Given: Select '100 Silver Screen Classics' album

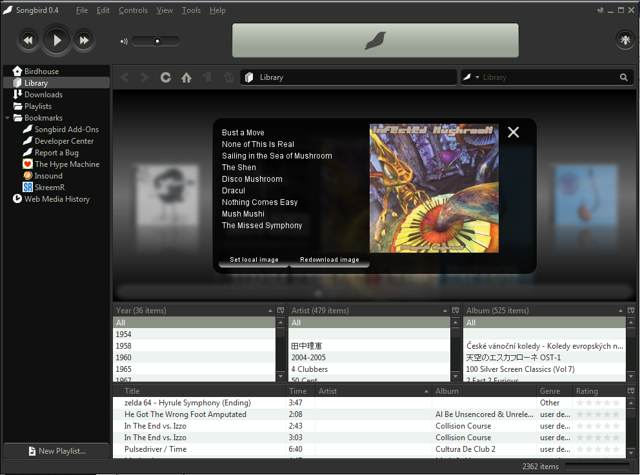Looking at the screenshot, I should click(544, 369).
